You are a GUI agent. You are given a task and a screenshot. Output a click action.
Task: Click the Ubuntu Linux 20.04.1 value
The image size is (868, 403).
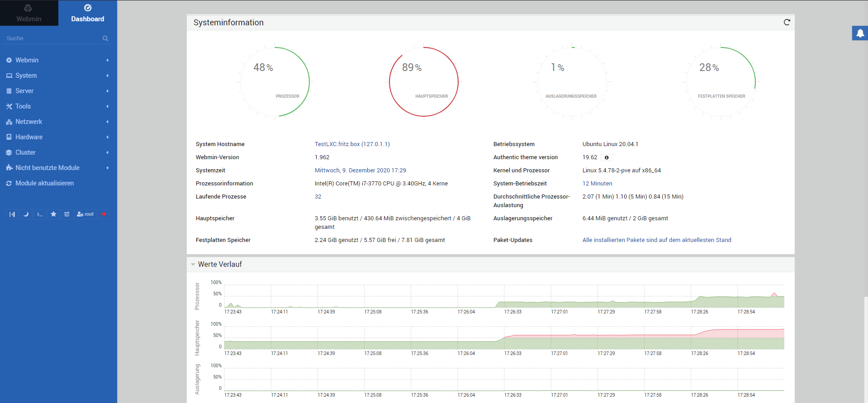(610, 144)
